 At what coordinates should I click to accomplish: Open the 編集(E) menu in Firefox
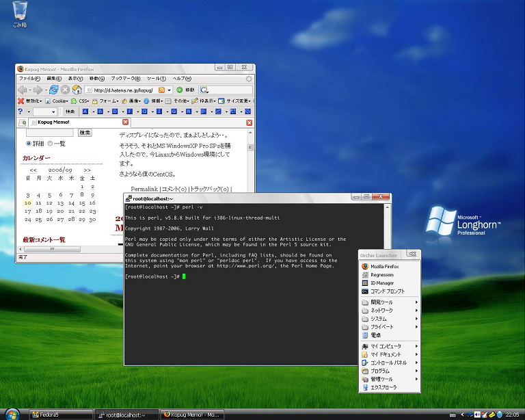tap(54, 79)
